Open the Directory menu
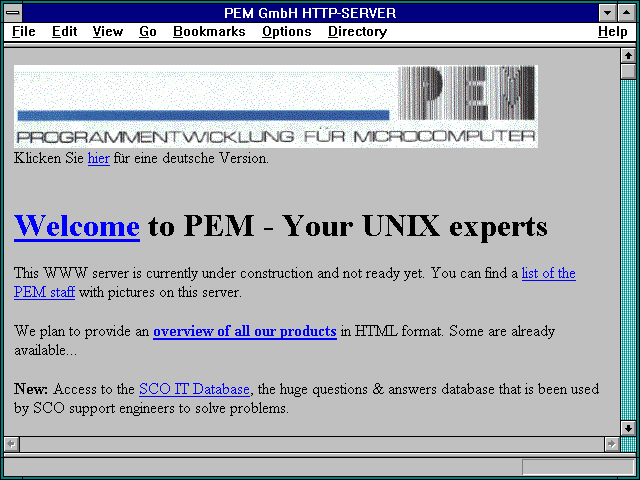Viewport: 640px width, 480px height. pos(358,31)
